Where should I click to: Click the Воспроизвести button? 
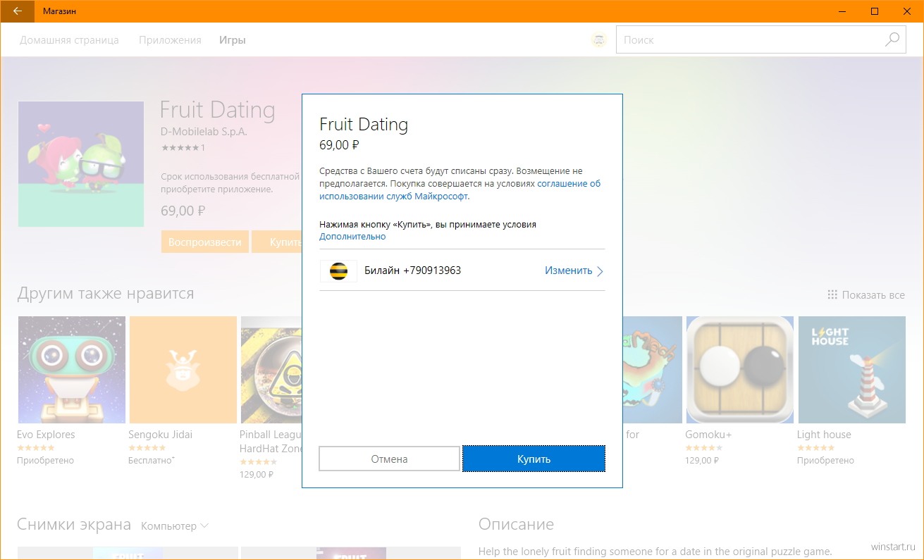coord(205,242)
